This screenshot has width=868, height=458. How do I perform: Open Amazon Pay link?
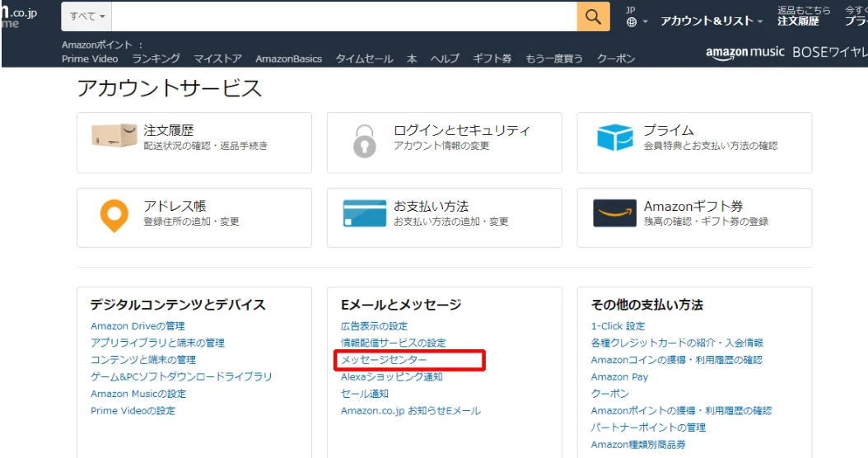619,377
